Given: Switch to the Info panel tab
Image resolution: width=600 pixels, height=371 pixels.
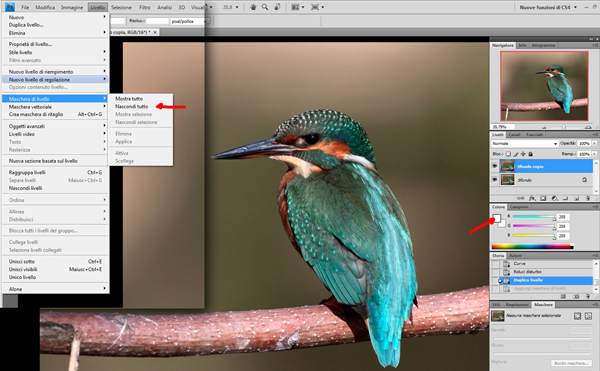Looking at the screenshot, I should (522, 45).
